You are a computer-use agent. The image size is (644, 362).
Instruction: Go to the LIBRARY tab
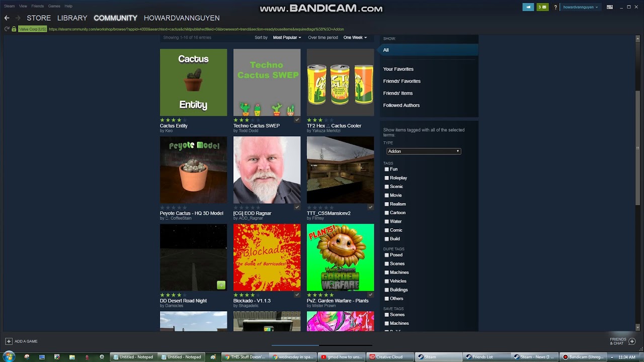tap(72, 18)
